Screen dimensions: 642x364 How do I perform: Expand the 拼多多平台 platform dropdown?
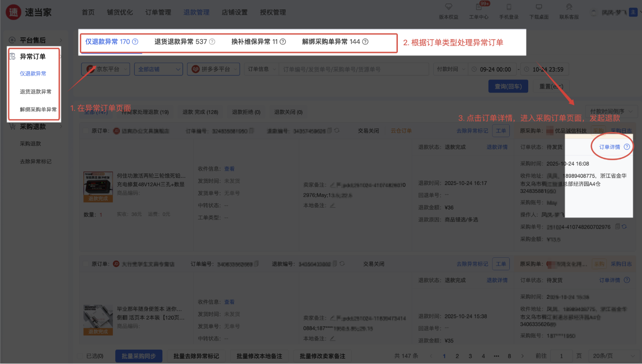(x=213, y=69)
